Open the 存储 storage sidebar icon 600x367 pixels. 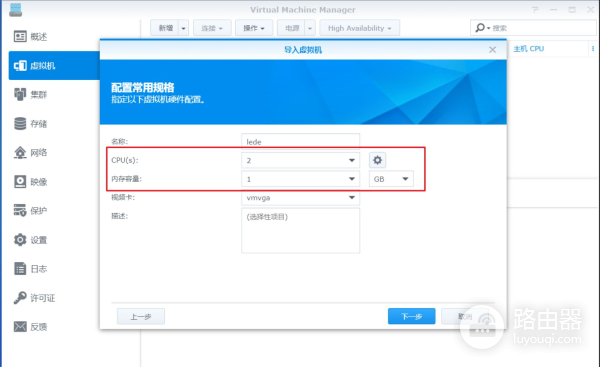point(20,123)
